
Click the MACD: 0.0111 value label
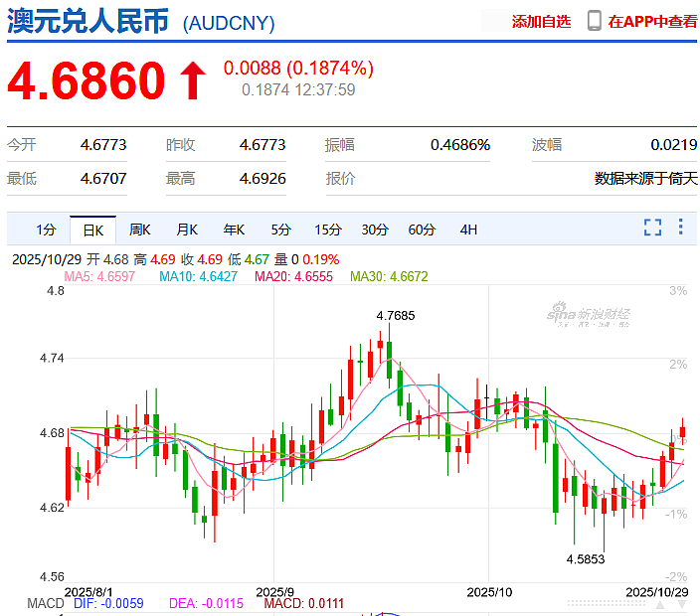click(x=304, y=603)
